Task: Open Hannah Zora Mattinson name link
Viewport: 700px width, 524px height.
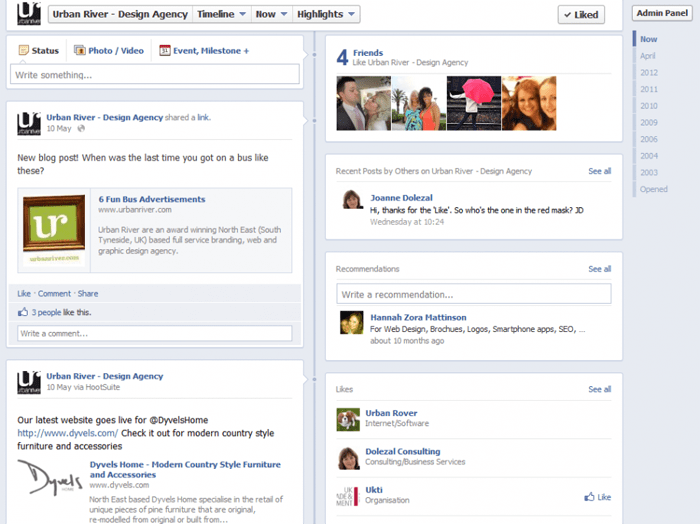Action: [x=418, y=317]
